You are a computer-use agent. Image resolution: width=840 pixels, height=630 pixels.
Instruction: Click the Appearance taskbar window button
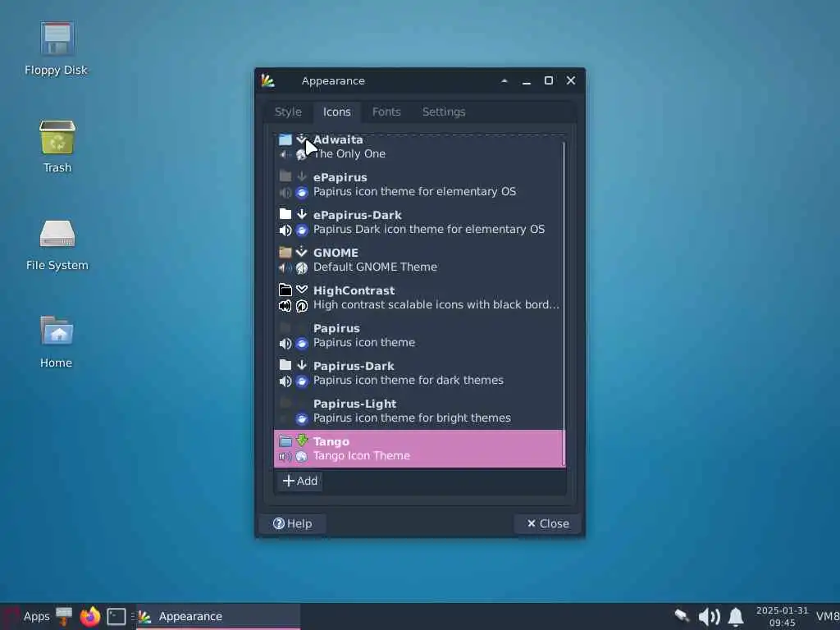(x=218, y=617)
